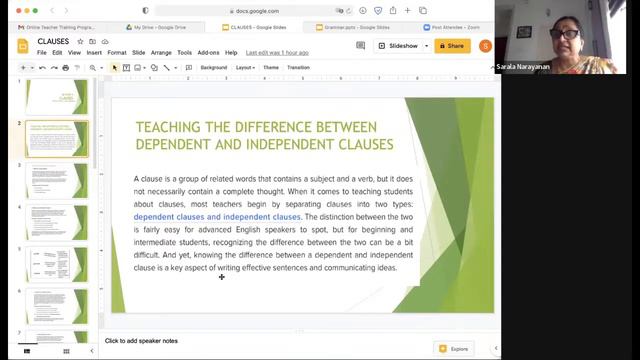
Task: Open the Arrange menu
Action: click(x=161, y=53)
